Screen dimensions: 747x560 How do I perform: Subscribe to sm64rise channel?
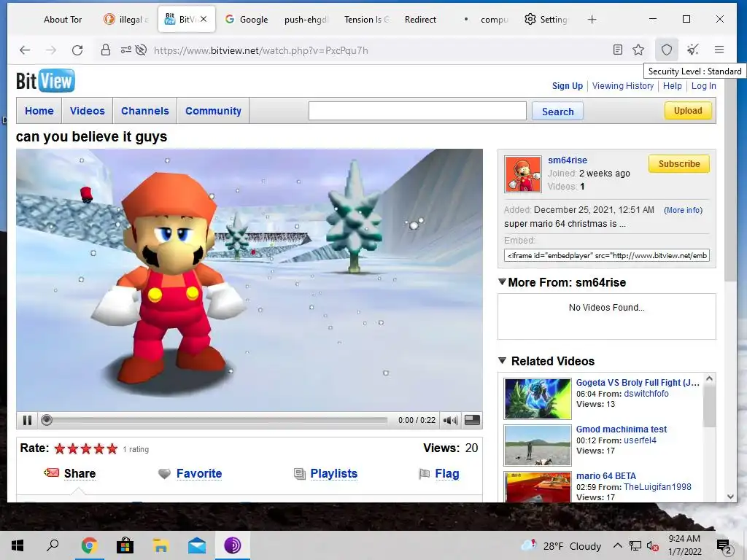679,164
